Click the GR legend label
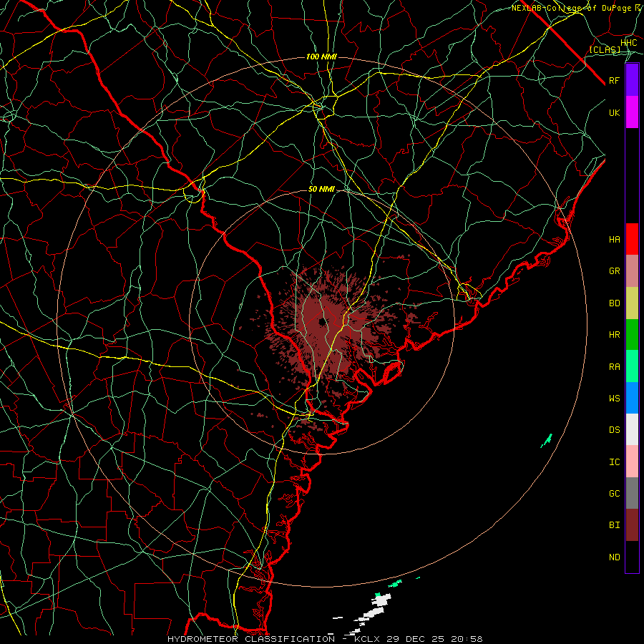Viewport: 644px width, 644px height. tap(615, 271)
